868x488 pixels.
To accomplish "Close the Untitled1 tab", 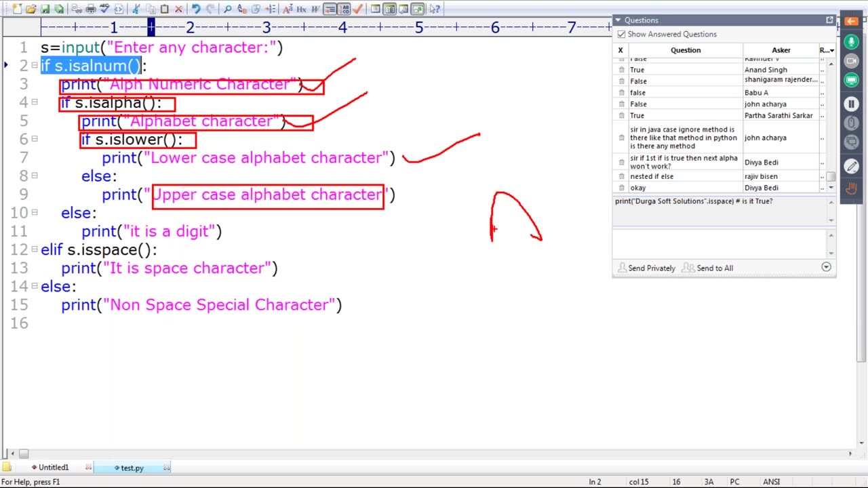I will click(x=88, y=468).
